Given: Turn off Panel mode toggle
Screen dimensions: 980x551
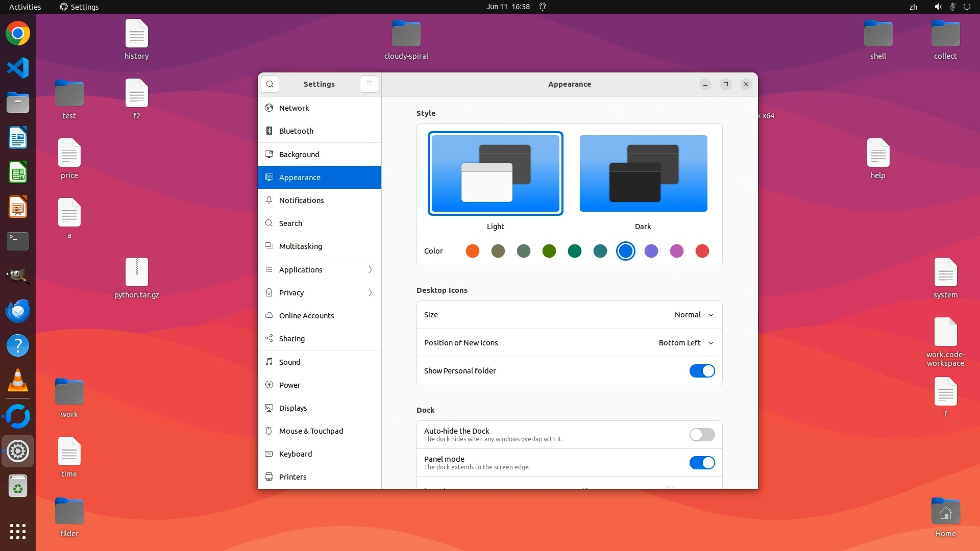Looking at the screenshot, I should point(702,463).
